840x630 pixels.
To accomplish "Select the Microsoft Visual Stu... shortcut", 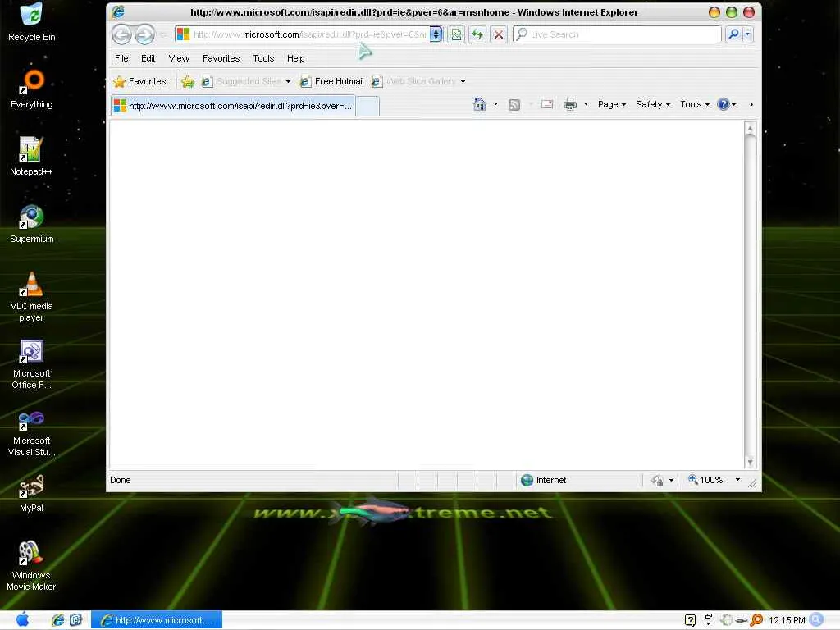I will (31, 431).
